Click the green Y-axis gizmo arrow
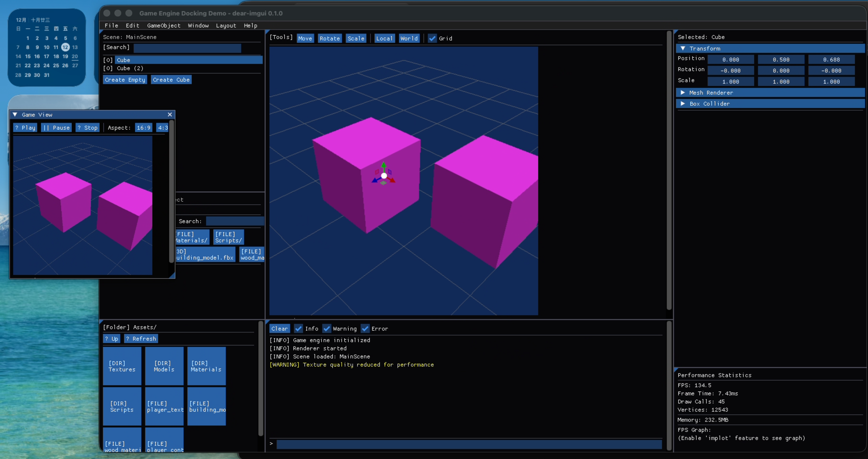The width and height of the screenshot is (868, 459). [x=384, y=165]
